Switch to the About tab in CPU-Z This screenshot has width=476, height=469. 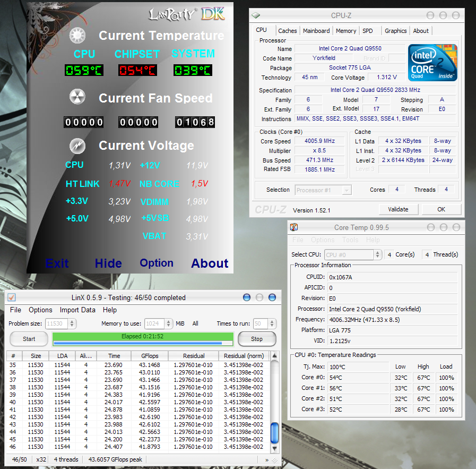[x=421, y=31]
